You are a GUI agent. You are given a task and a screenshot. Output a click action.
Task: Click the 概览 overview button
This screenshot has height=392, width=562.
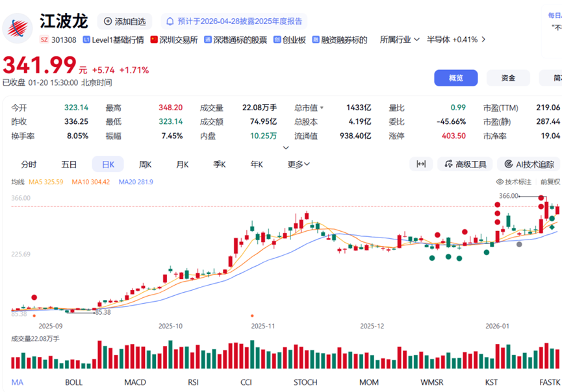455,78
